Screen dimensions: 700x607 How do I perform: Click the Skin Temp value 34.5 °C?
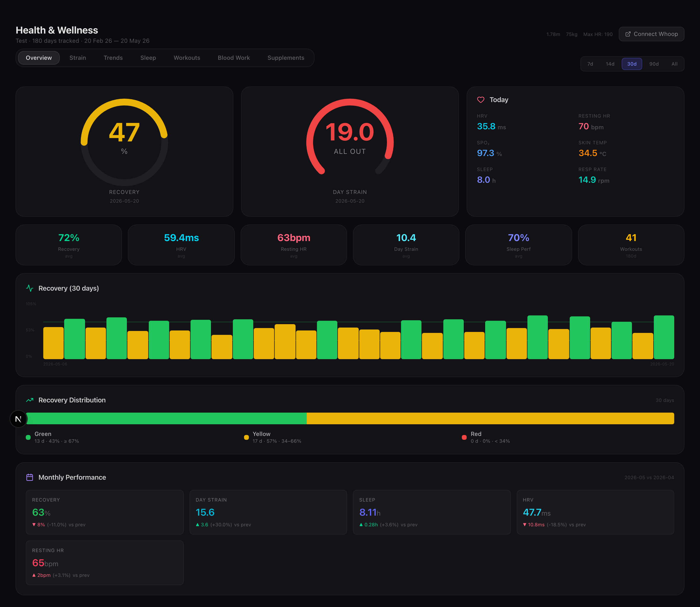coord(592,153)
